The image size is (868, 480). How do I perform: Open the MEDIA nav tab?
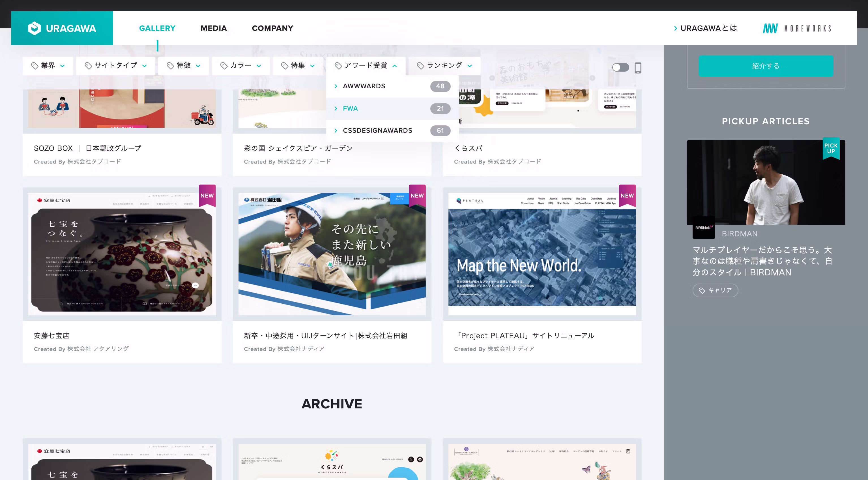[214, 28]
